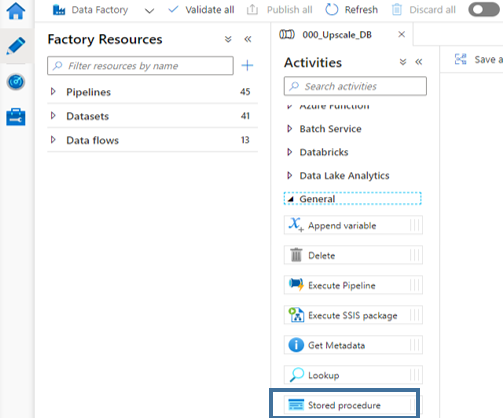Click the Data Factory icon
The height and width of the screenshot is (418, 503).
point(59,10)
